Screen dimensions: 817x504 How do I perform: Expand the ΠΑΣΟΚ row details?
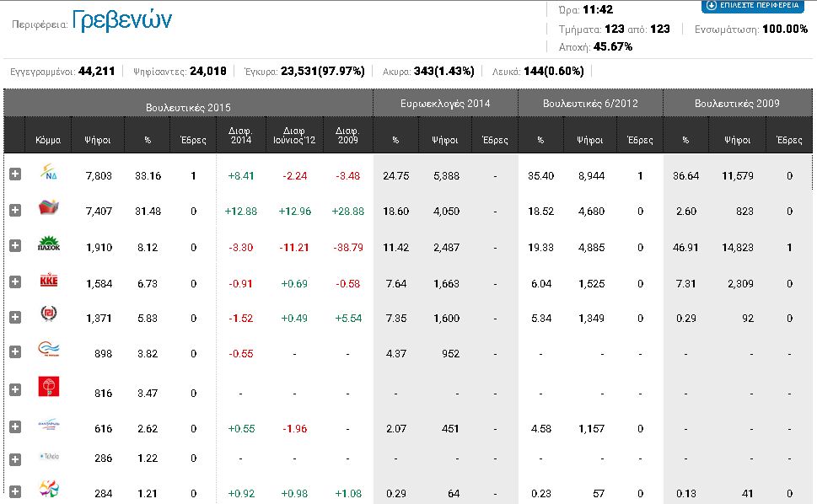(14, 245)
